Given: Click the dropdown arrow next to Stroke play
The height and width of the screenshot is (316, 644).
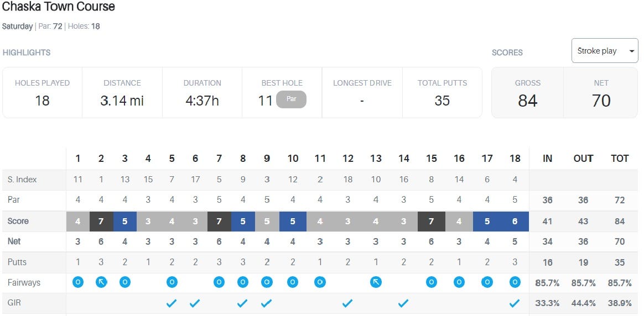Looking at the screenshot, I should (631, 51).
